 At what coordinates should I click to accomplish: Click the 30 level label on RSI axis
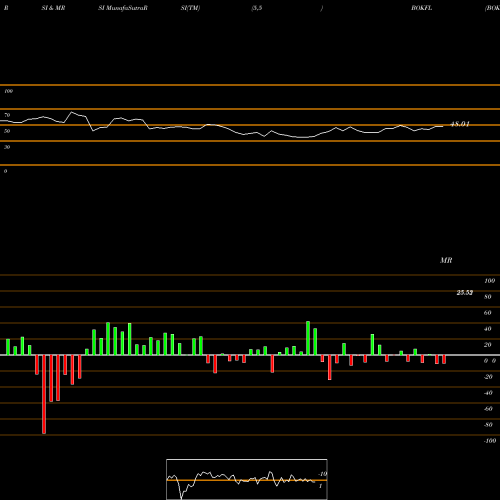coord(7,147)
